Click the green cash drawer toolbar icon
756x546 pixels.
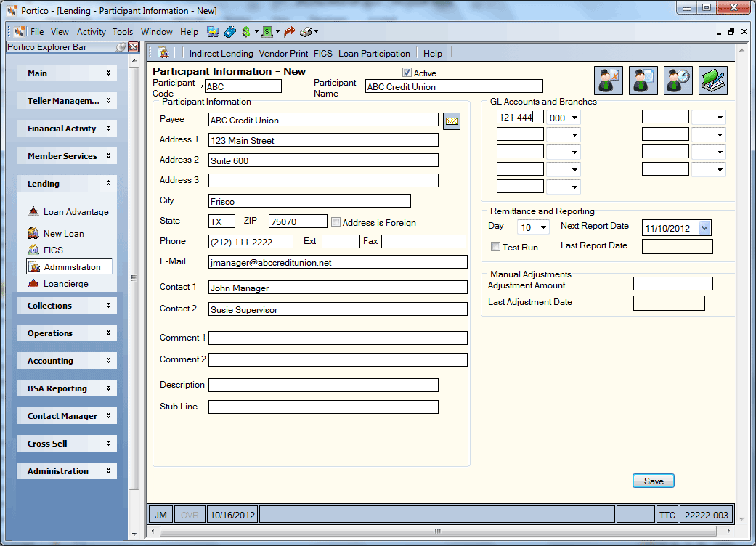pos(267,32)
